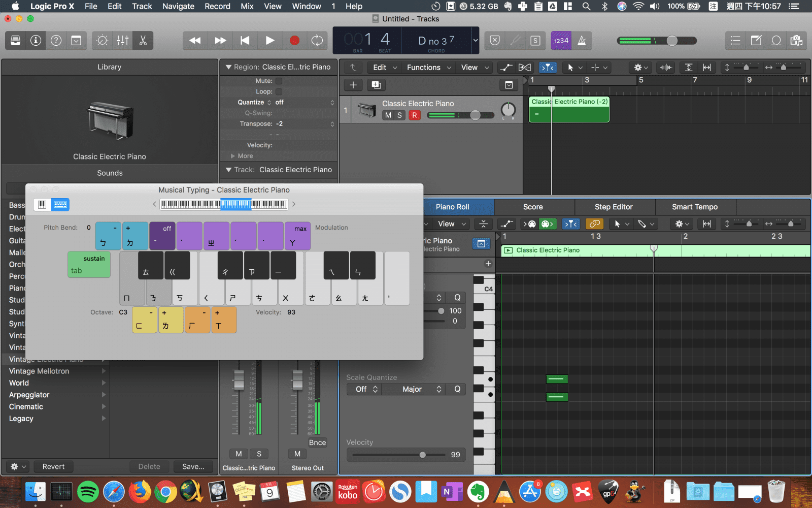Click the Revert button in Library
The width and height of the screenshot is (812, 508).
pyautogui.click(x=53, y=466)
